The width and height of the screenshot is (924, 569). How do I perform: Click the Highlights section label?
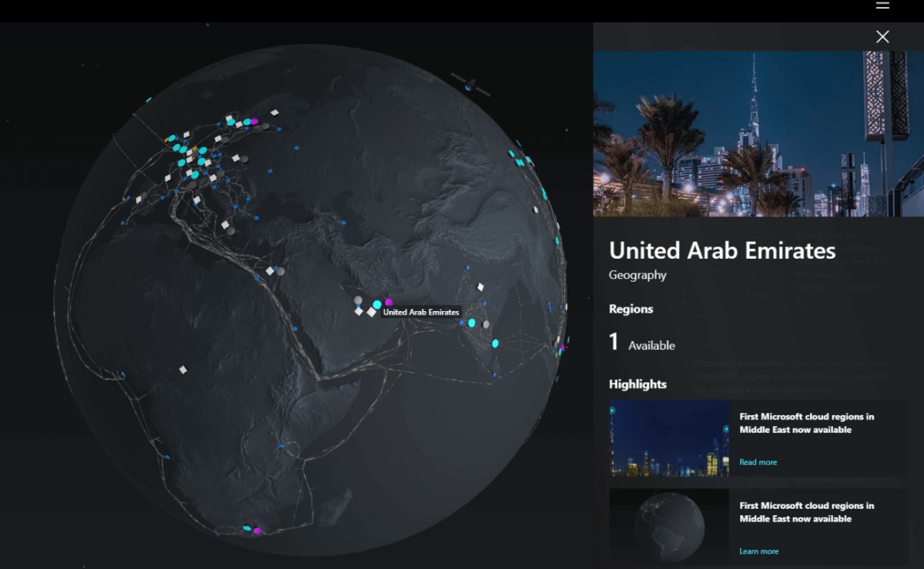(638, 384)
